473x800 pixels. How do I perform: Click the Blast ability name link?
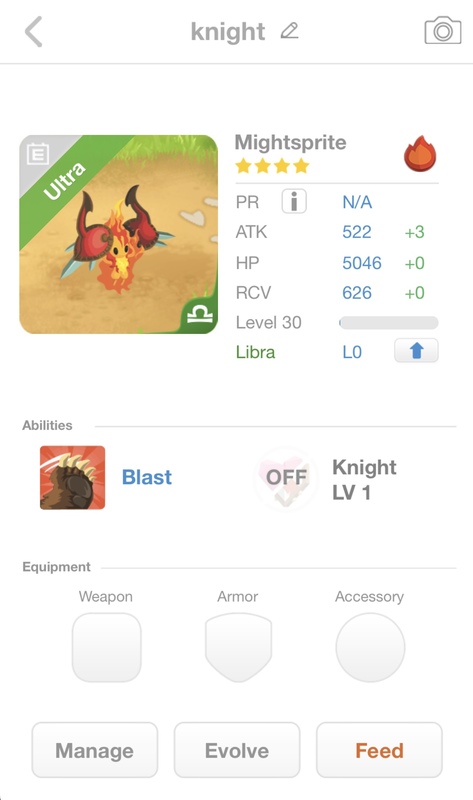coord(147,478)
